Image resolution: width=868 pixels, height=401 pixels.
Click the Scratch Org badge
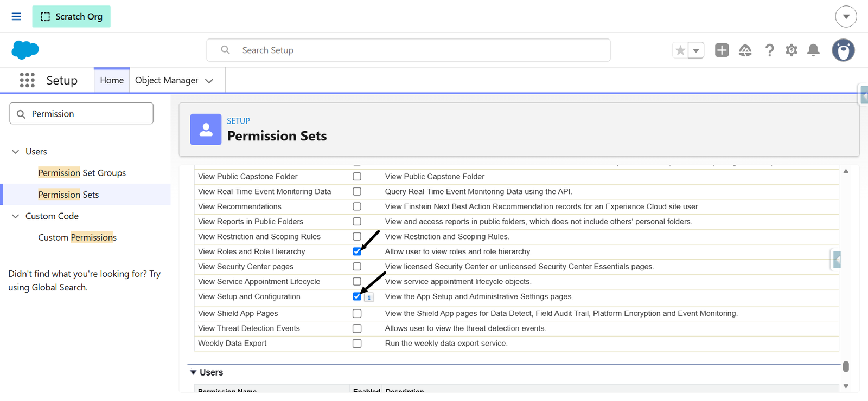pos(71,16)
